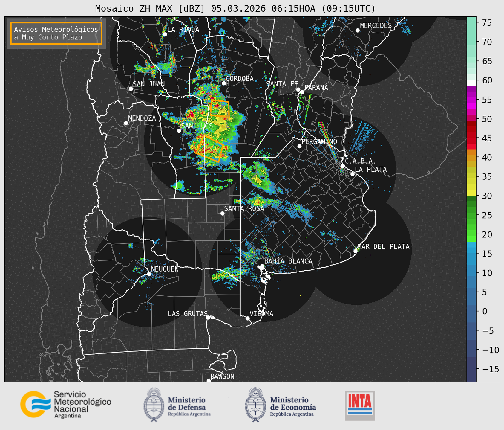Click the Mar del Plata marker dot
The height and width of the screenshot is (430, 504).
click(356, 251)
